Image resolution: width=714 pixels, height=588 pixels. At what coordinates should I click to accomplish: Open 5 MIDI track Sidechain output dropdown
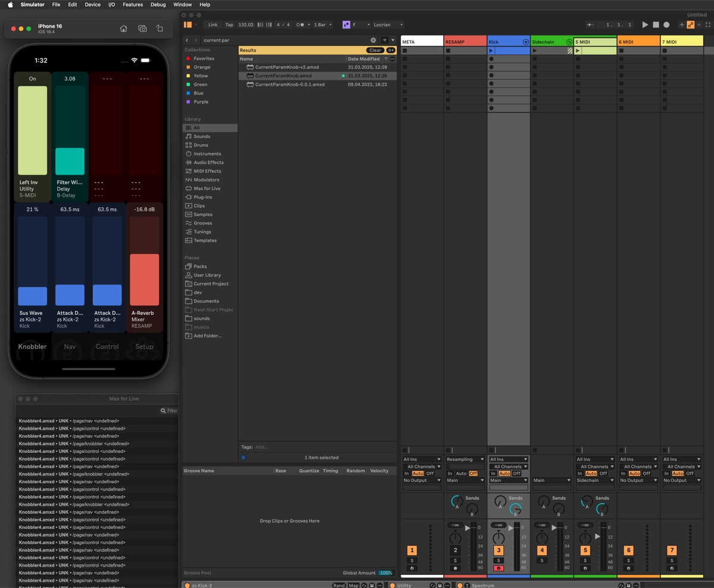(595, 480)
